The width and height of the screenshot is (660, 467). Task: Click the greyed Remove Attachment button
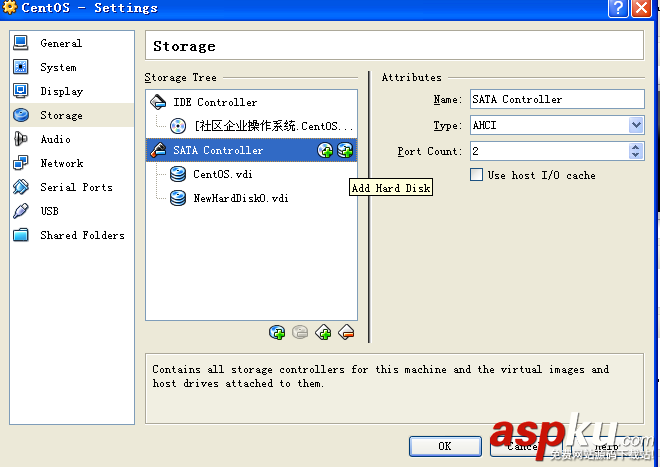coord(300,333)
